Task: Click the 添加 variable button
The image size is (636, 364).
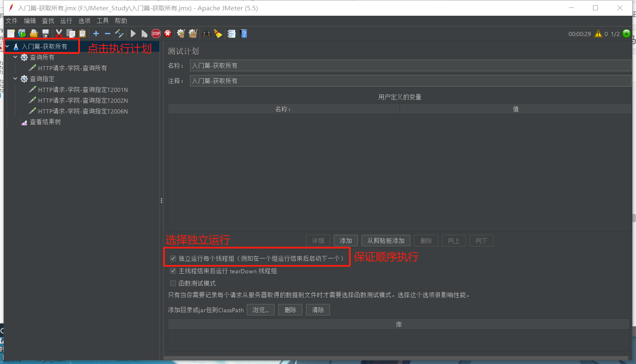Action: click(x=346, y=241)
